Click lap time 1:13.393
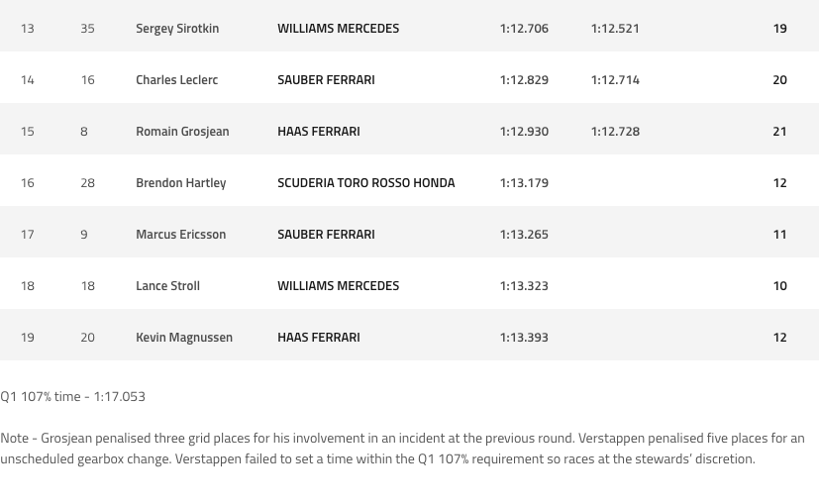This screenshot has height=504, width=820. pyautogui.click(x=524, y=338)
